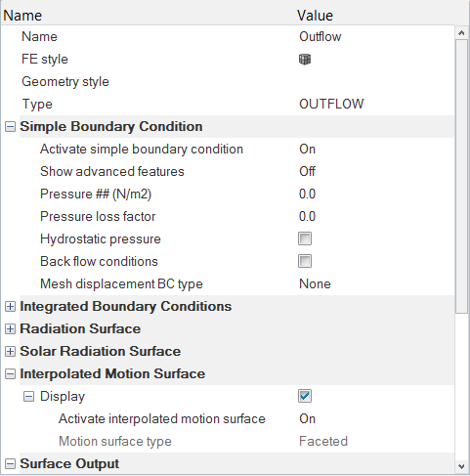Select the Pressure ## (N/m2) label
Viewport: 470px width, 476px height.
pyautogui.click(x=96, y=195)
